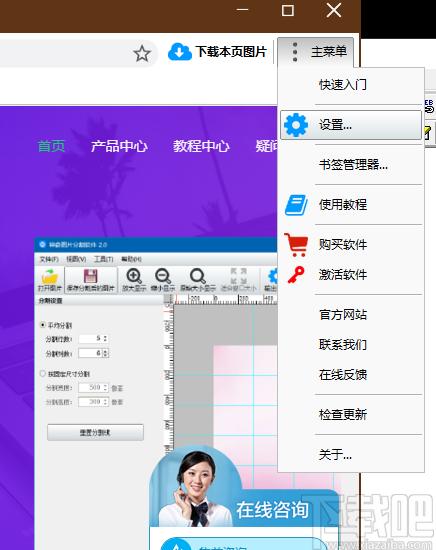Click the blue gear settings icon
This screenshot has height=550, width=436.
click(x=296, y=125)
